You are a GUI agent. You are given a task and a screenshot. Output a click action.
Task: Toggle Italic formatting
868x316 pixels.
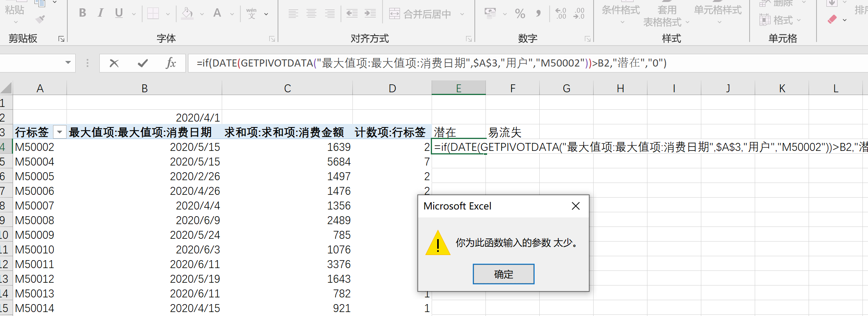tap(101, 13)
